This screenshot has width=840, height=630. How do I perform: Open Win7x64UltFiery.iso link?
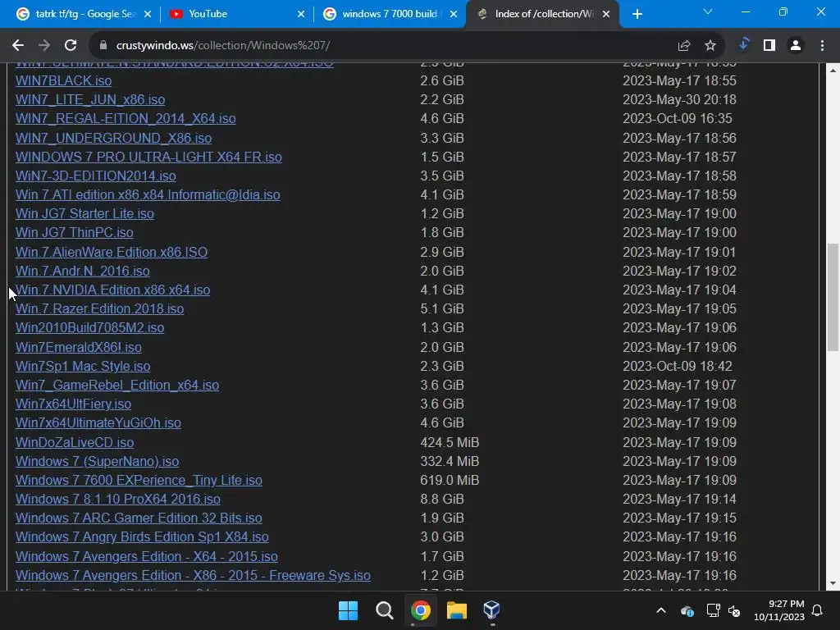[73, 404]
